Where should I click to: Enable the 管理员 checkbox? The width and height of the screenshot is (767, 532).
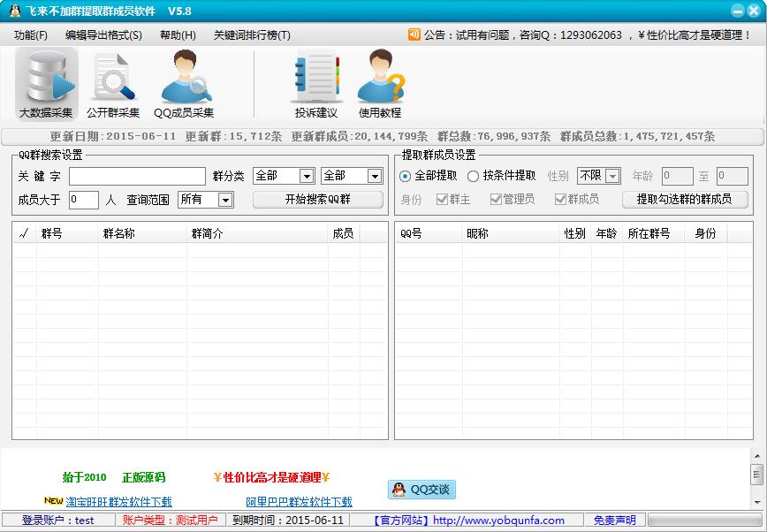coord(496,198)
